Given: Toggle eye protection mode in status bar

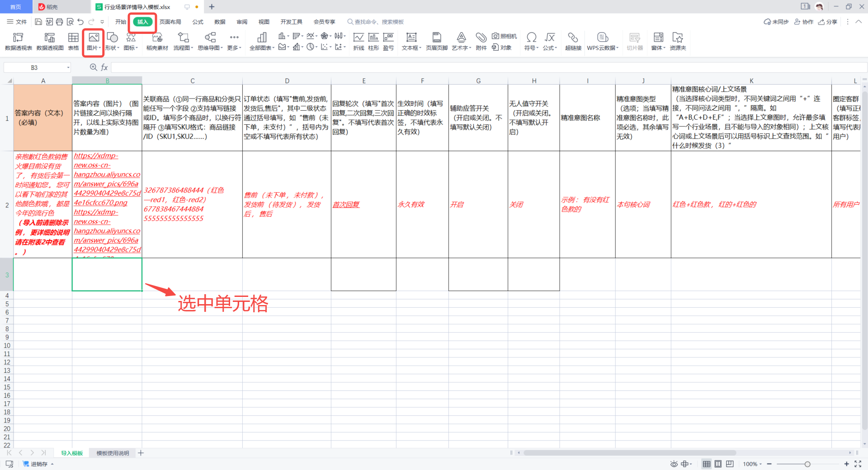Looking at the screenshot, I should click(674, 464).
